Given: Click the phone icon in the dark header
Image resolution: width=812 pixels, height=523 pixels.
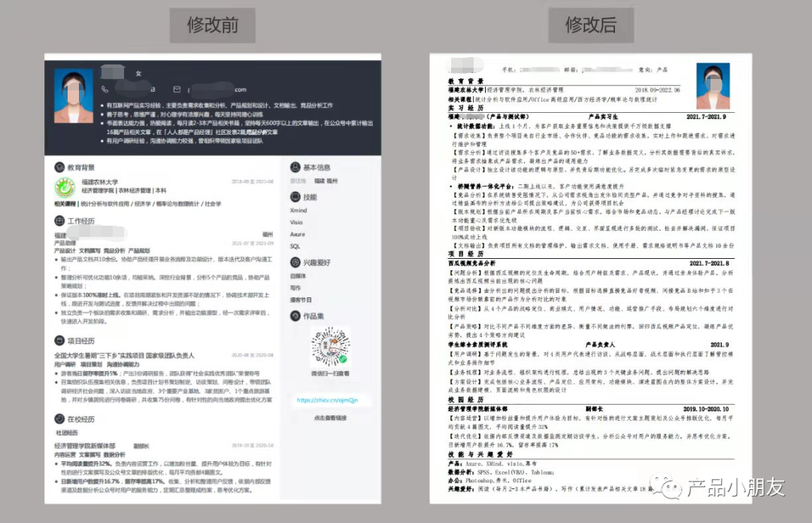Looking at the screenshot, I should [x=105, y=89].
